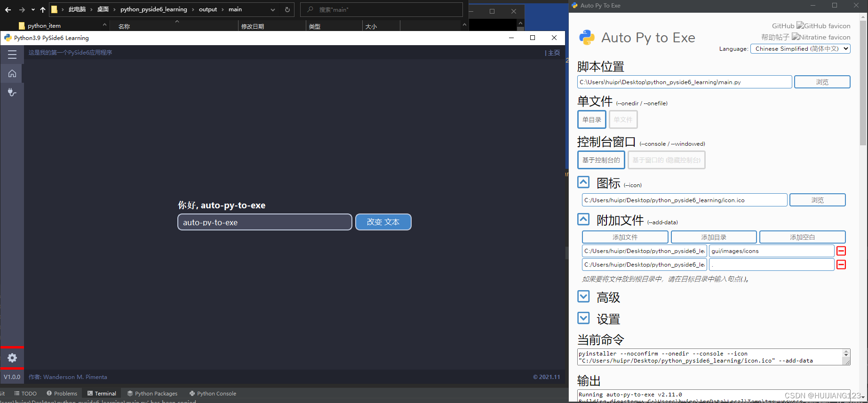Screen dimensions: 868x403
Task: Open the plug widgets sidebar icon
Action: (12, 92)
